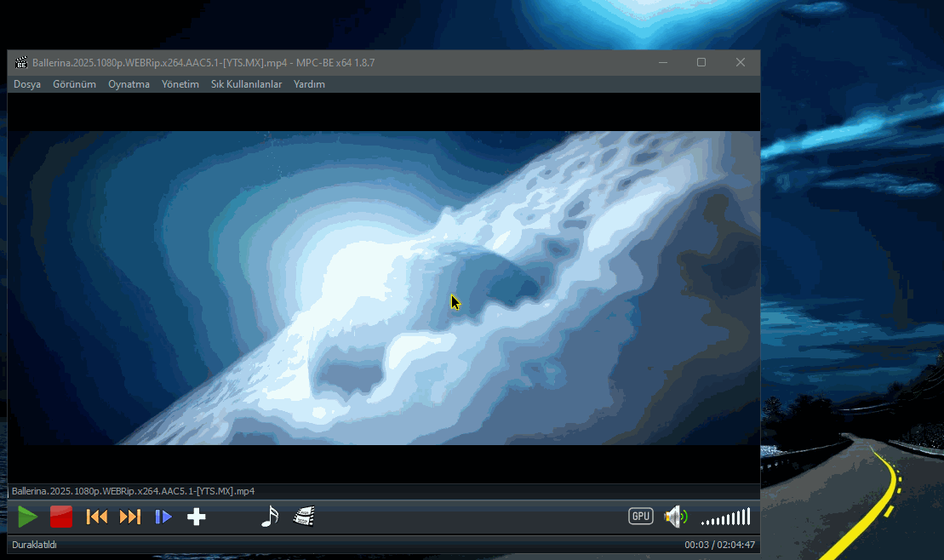The width and height of the screenshot is (944, 560).
Task: Start playback with the green Play button
Action: pos(28,517)
